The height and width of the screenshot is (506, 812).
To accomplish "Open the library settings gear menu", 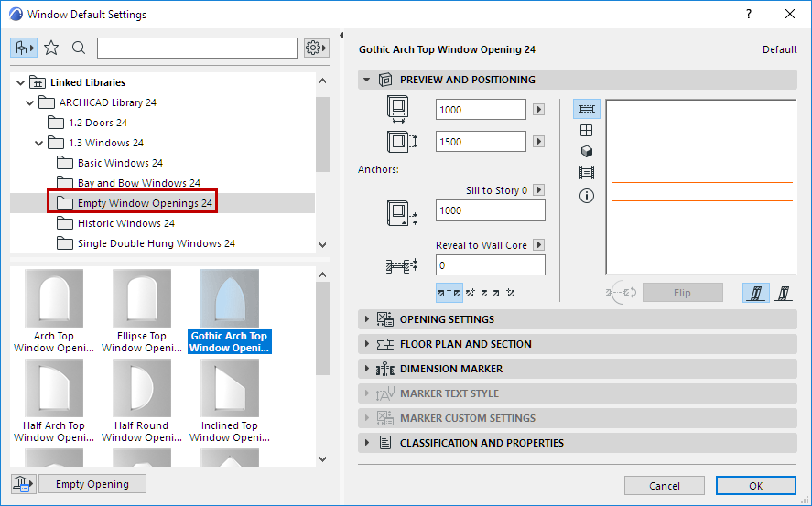I will tap(316, 48).
